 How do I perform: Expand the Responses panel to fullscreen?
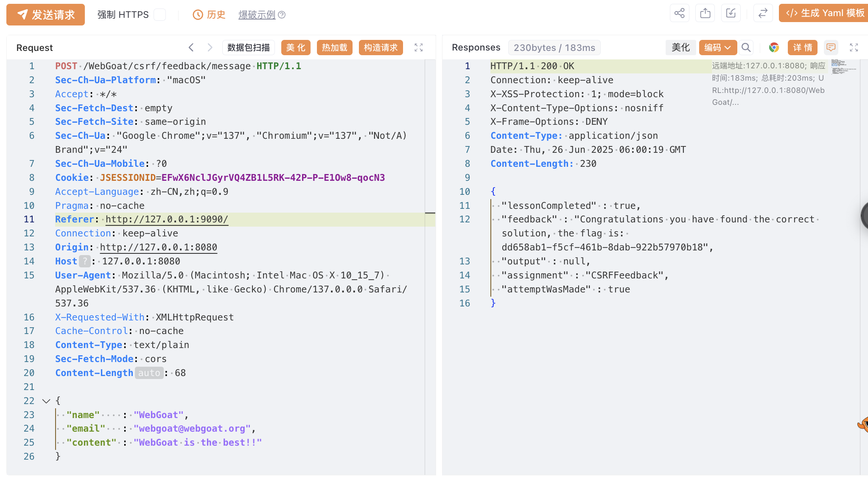click(854, 48)
